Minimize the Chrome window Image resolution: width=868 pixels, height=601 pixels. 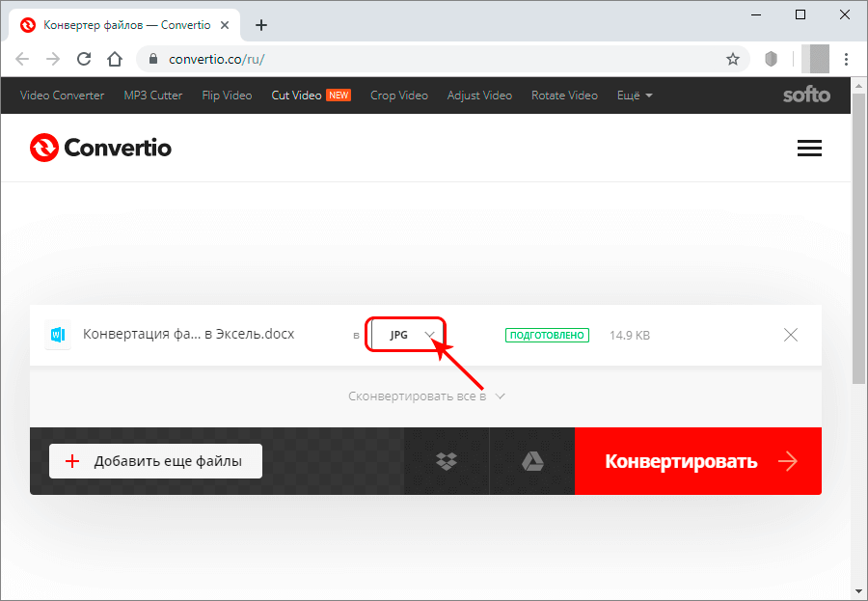click(x=756, y=15)
